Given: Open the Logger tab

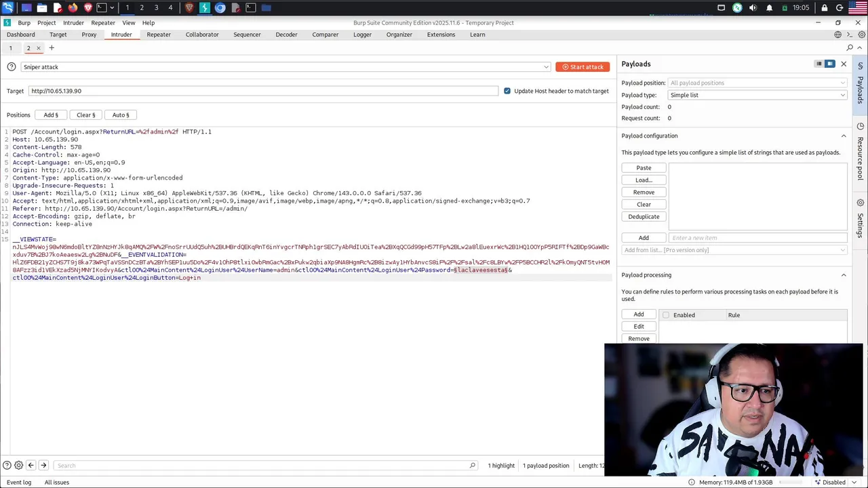Looking at the screenshot, I should [362, 35].
